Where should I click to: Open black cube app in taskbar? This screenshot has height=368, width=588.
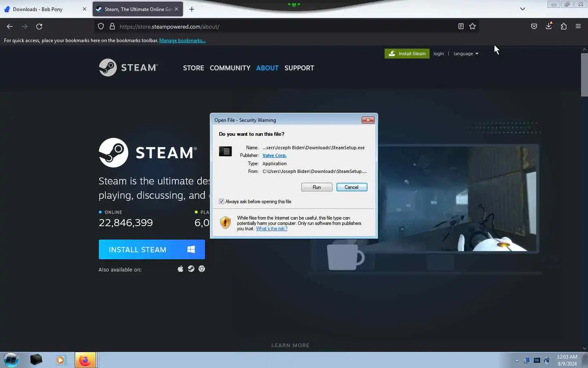36,360
